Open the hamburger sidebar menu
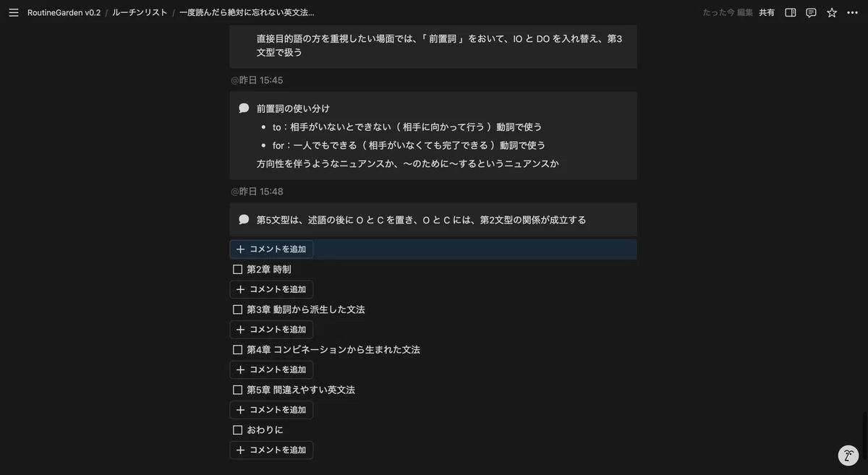 (14, 12)
